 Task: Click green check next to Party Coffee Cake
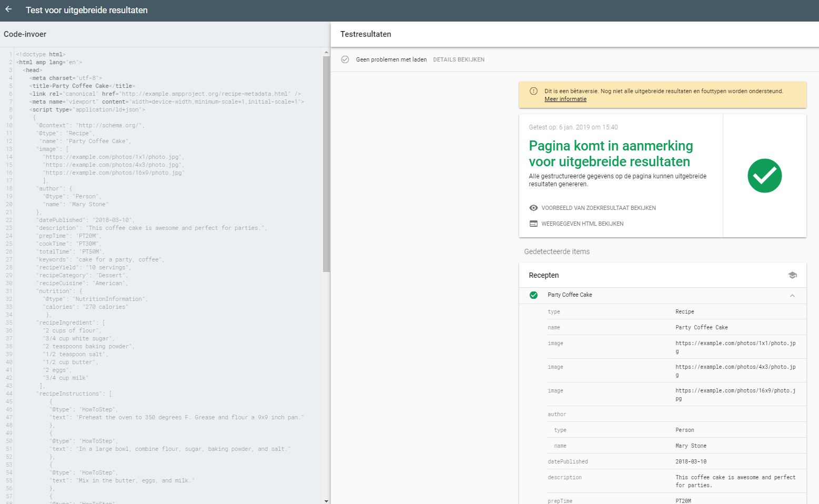click(533, 295)
